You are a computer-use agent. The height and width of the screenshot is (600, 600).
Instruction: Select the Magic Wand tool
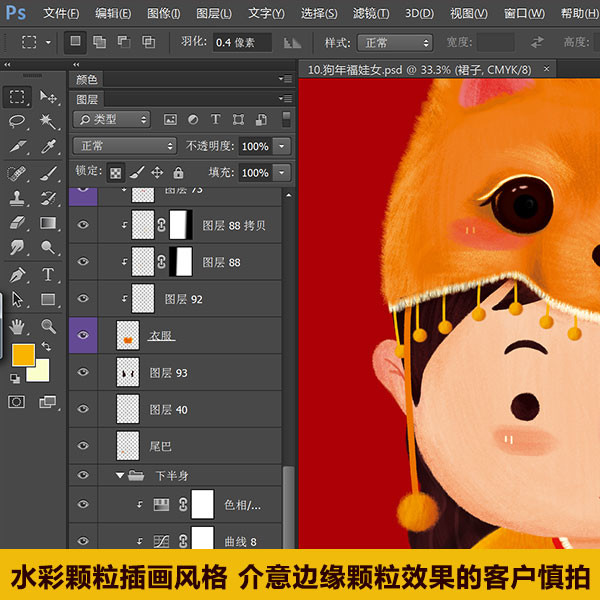tap(48, 122)
